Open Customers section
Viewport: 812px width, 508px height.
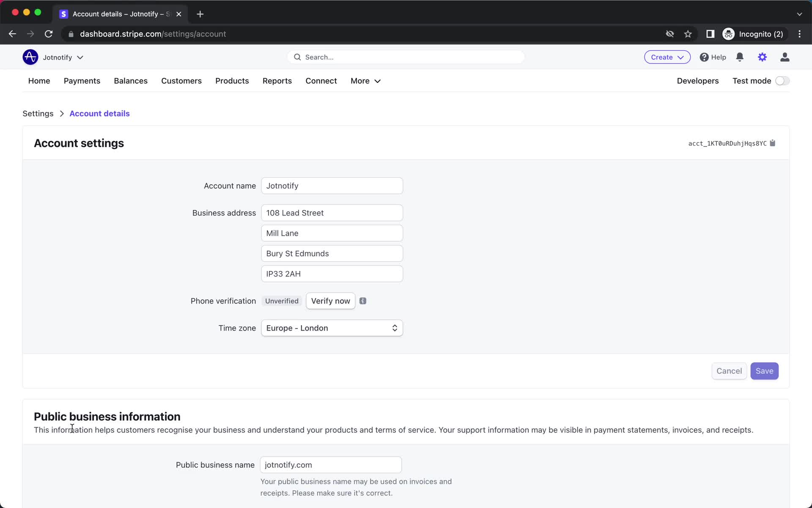[x=181, y=81]
